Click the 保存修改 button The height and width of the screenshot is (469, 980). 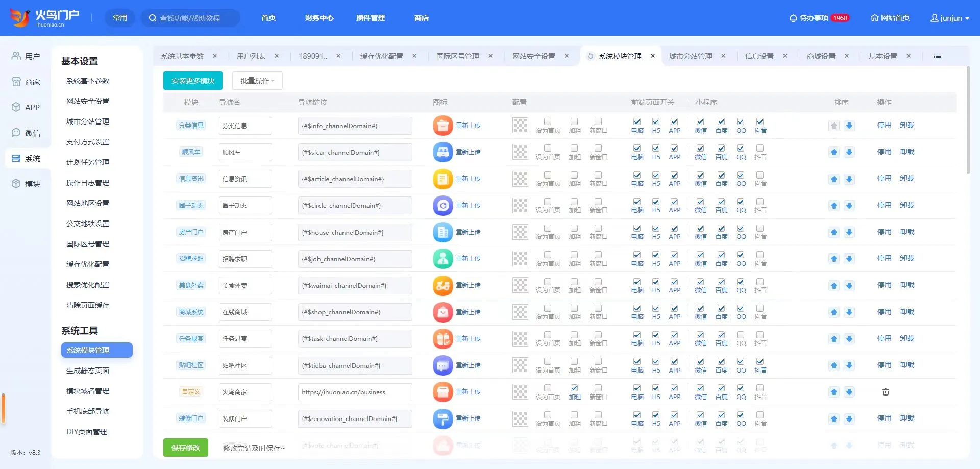(186, 448)
